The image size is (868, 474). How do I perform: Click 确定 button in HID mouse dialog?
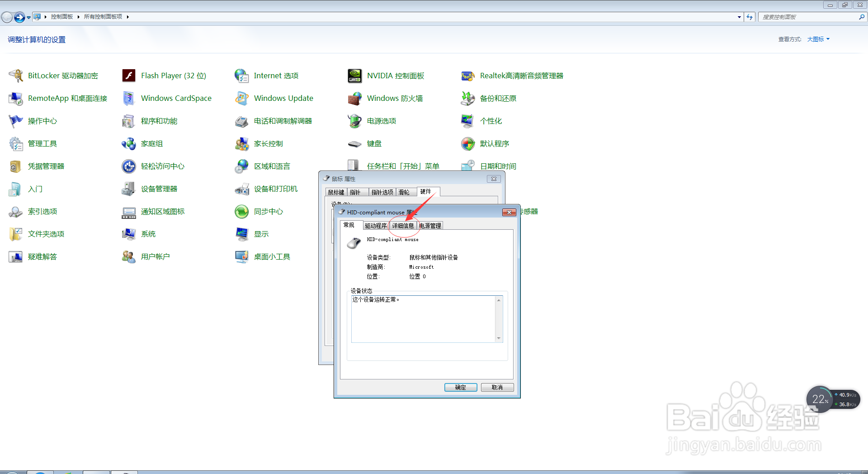(461, 388)
